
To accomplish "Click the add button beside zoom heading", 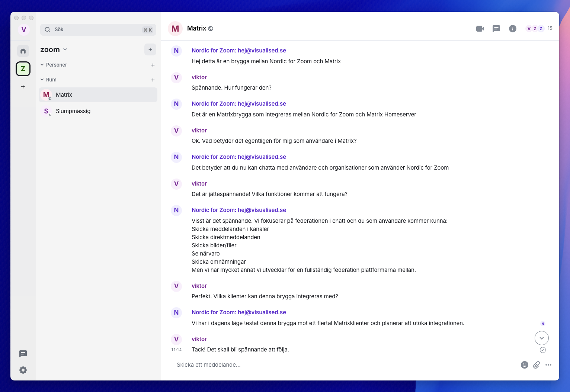I will (150, 49).
